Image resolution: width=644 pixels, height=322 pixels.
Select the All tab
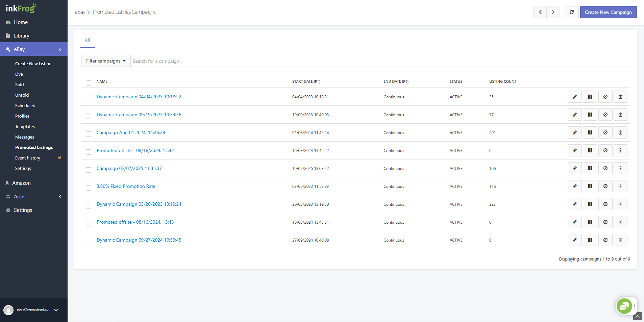tap(87, 40)
